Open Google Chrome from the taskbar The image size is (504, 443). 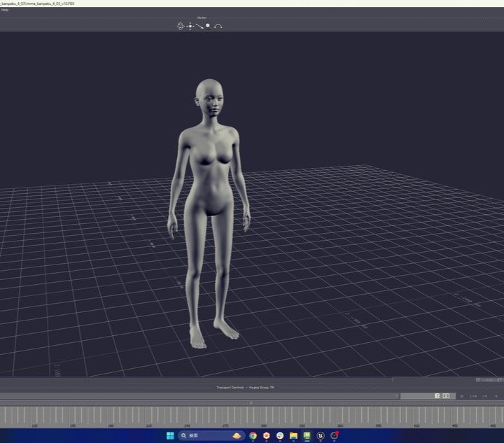click(253, 435)
